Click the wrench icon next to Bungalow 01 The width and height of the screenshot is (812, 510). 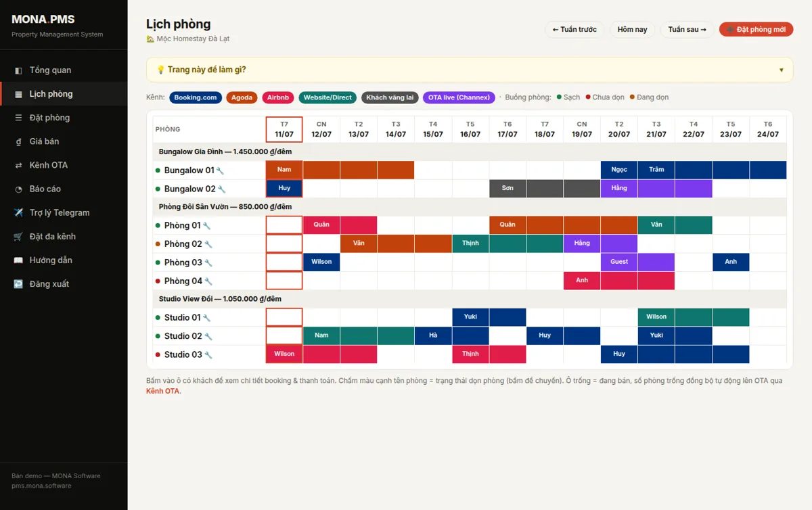pyautogui.click(x=220, y=170)
